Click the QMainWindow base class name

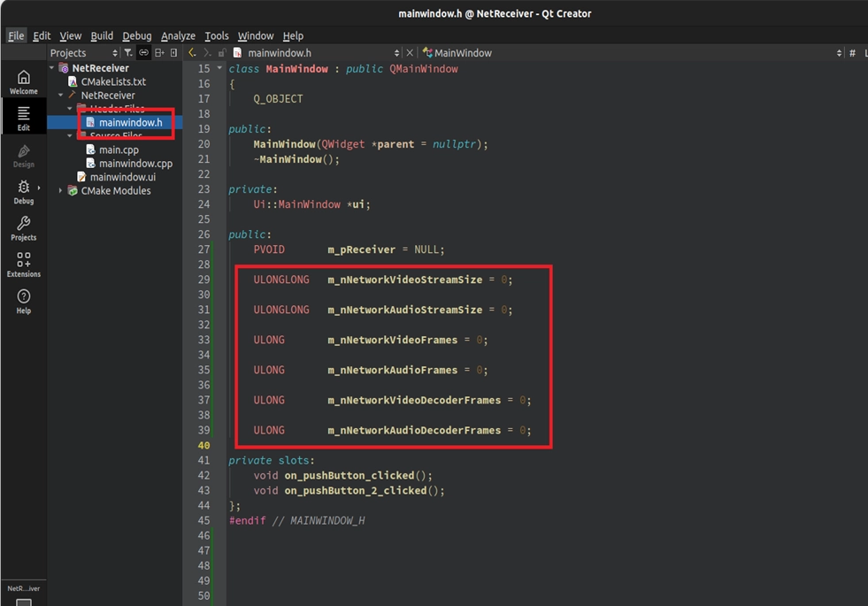424,69
